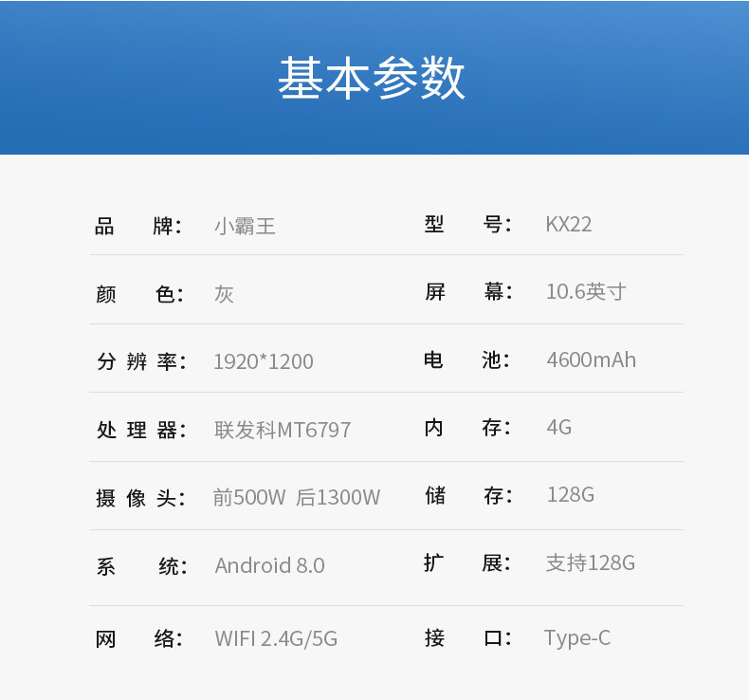Select the brand label 品牌
Screen dimensions: 749x700
[138, 226]
